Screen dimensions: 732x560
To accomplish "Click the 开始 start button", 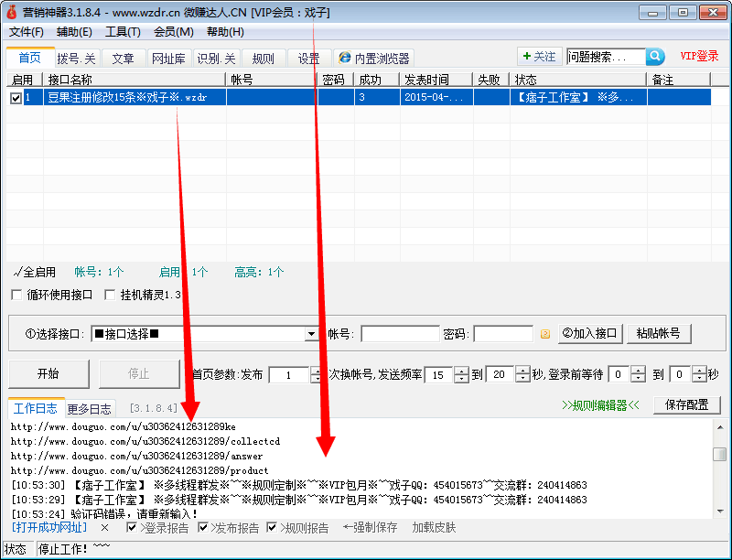I will [47, 373].
